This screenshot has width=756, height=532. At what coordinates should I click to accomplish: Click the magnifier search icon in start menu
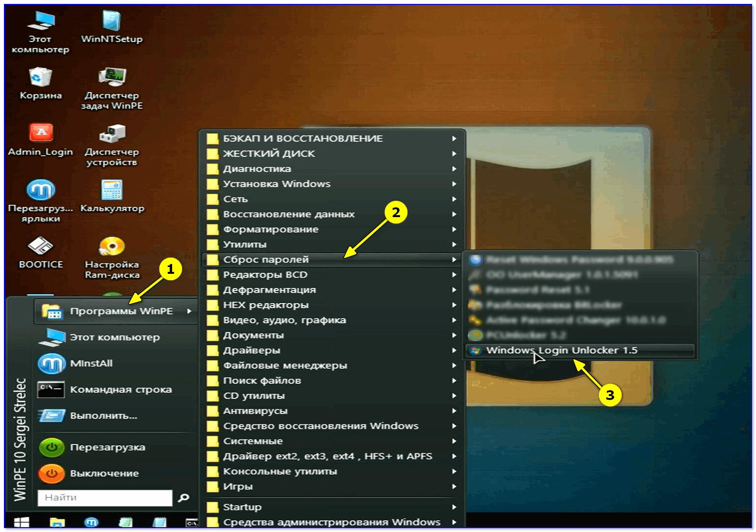[x=184, y=498]
